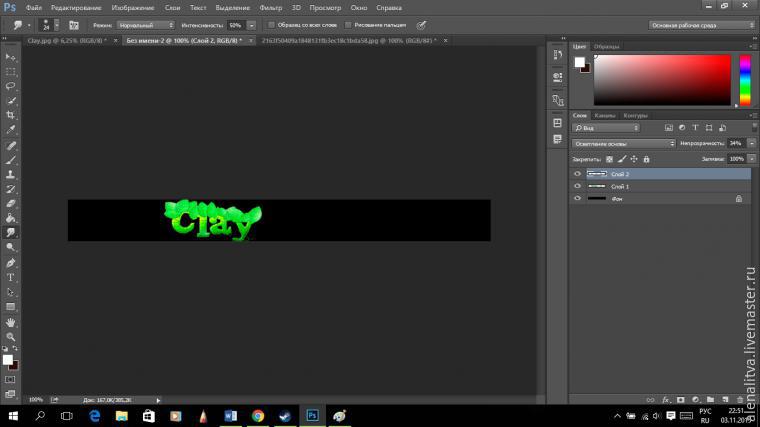This screenshot has height=427, width=760.
Task: Select the Clone Stamp tool
Action: [x=12, y=174]
